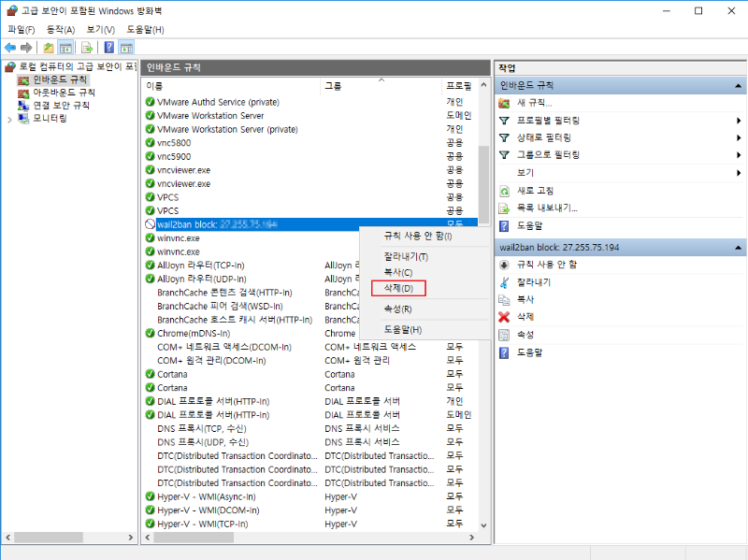Click the Back arrow in the toolbar

(x=10, y=48)
